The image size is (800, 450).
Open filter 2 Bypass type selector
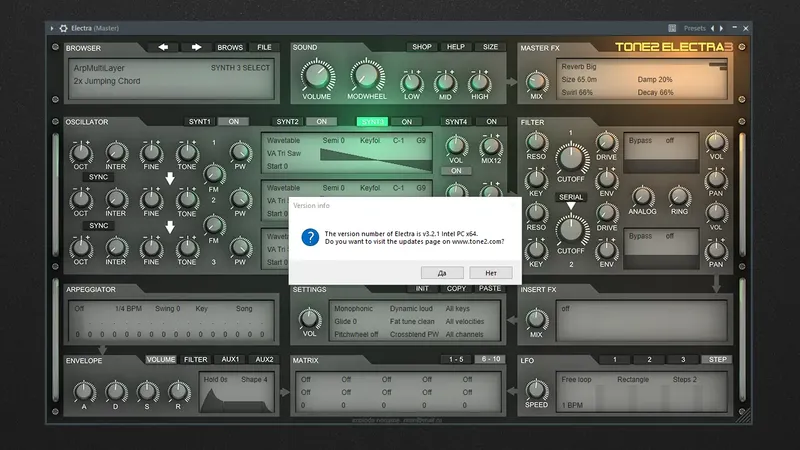640,236
